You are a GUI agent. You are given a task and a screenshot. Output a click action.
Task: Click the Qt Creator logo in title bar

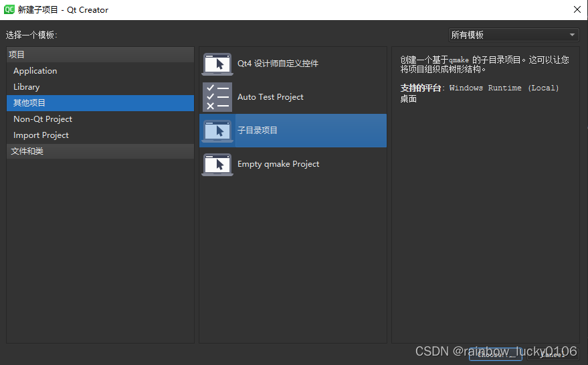[9, 9]
